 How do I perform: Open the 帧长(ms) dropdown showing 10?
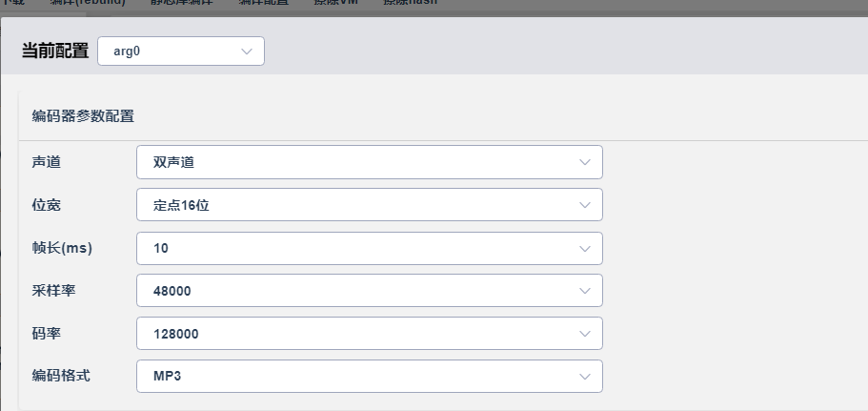point(370,248)
